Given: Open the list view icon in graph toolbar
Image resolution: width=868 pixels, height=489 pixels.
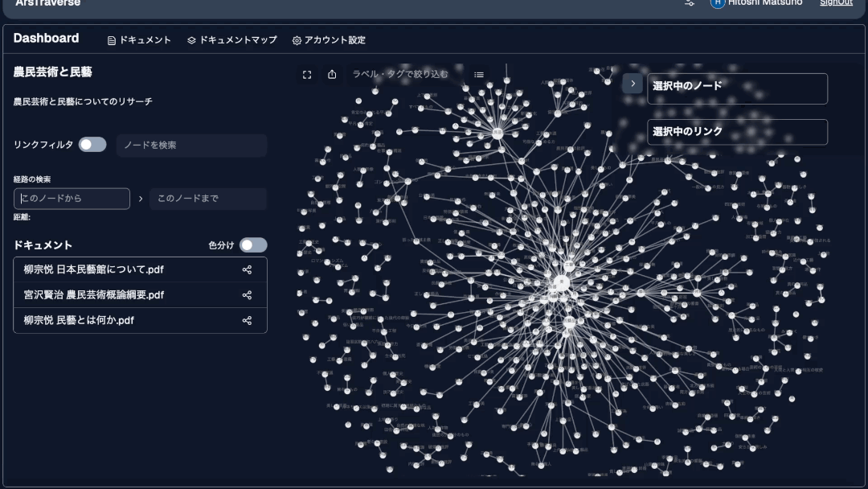Looking at the screenshot, I should pos(479,75).
